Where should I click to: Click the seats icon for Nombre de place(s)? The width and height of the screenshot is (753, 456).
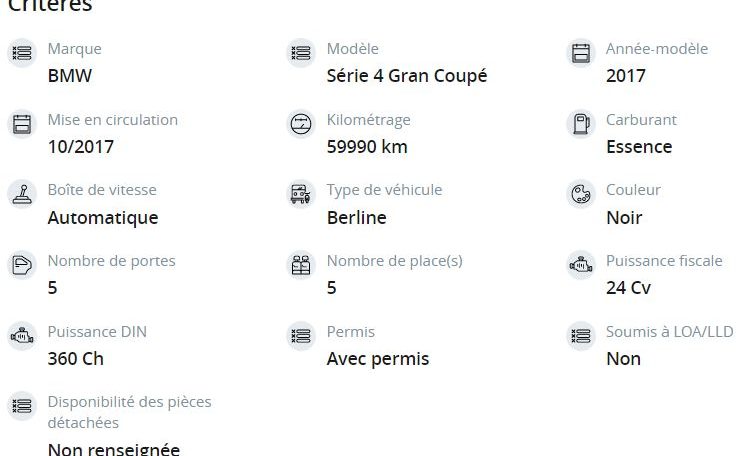pyautogui.click(x=301, y=265)
